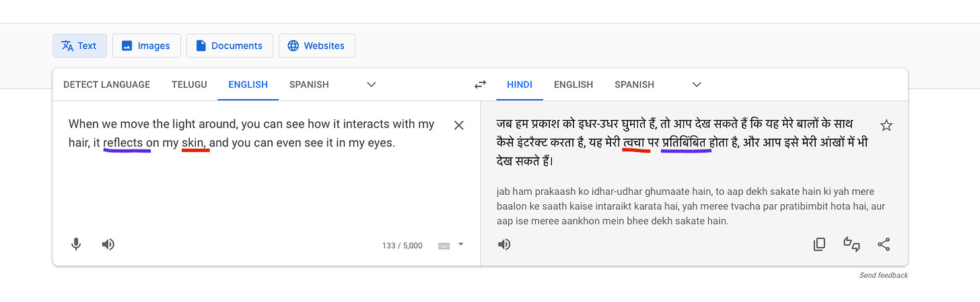Rate this translation with thumbs icon

(852, 244)
